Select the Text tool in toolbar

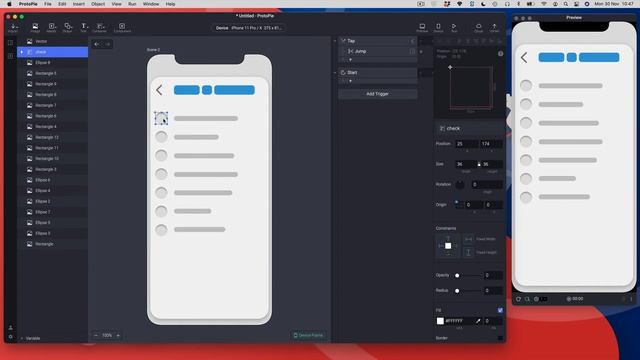pos(84,28)
